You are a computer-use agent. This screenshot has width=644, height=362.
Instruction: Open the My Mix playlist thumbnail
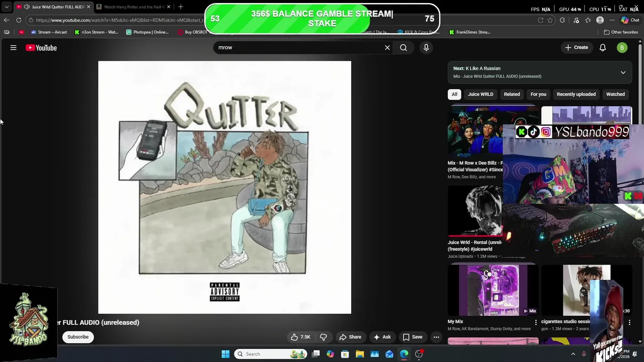493,290
